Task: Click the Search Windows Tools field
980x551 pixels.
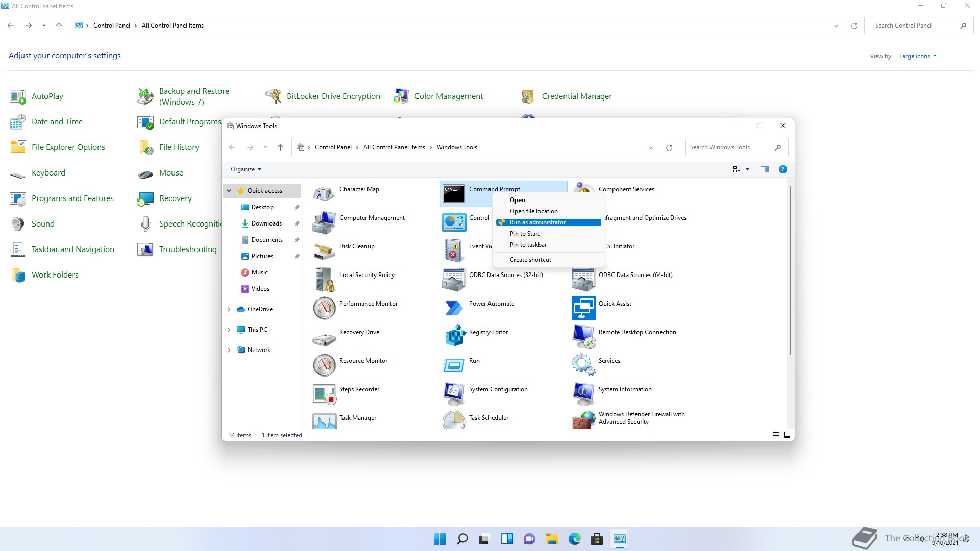Action: click(x=737, y=147)
